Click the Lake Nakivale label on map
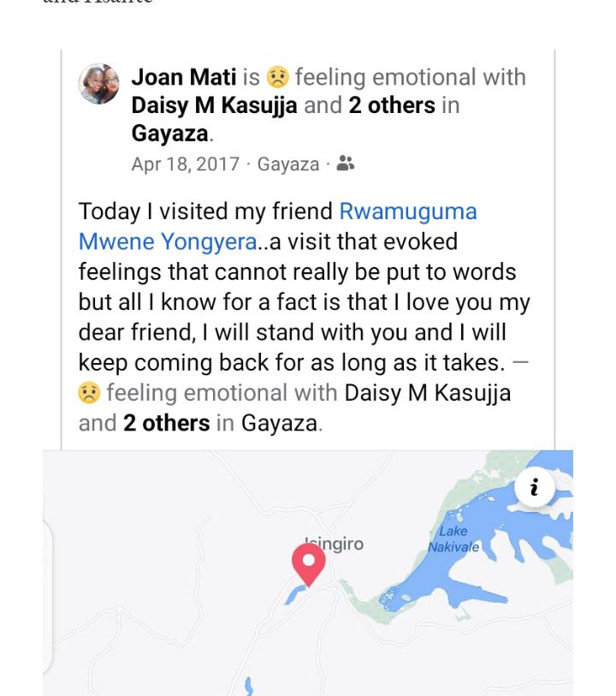The height and width of the screenshot is (696, 616). pyautogui.click(x=453, y=539)
